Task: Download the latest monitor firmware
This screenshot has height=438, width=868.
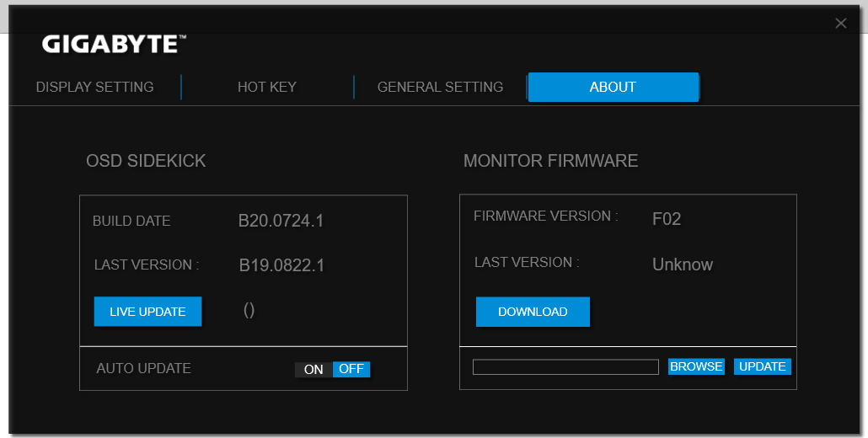Action: 533,312
